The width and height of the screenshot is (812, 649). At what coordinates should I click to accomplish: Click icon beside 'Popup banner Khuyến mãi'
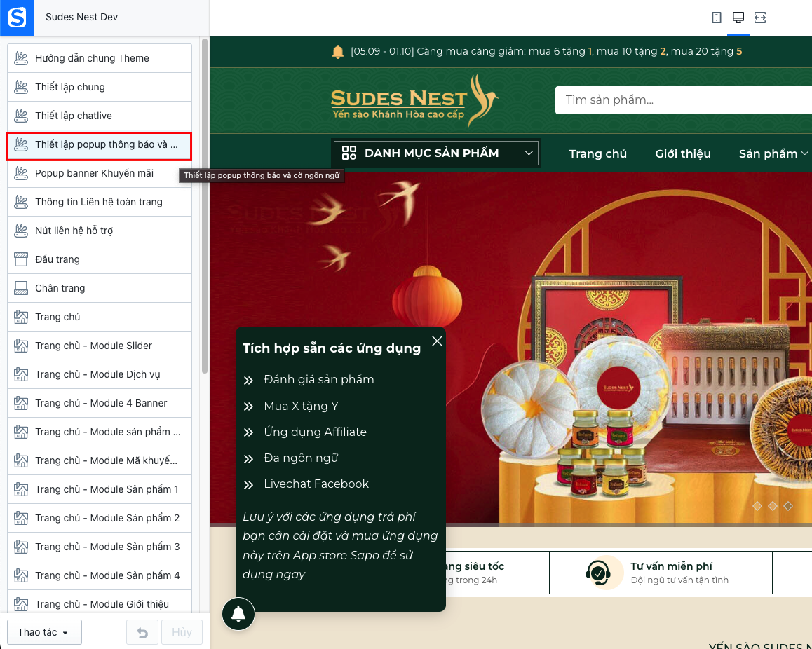(x=21, y=173)
